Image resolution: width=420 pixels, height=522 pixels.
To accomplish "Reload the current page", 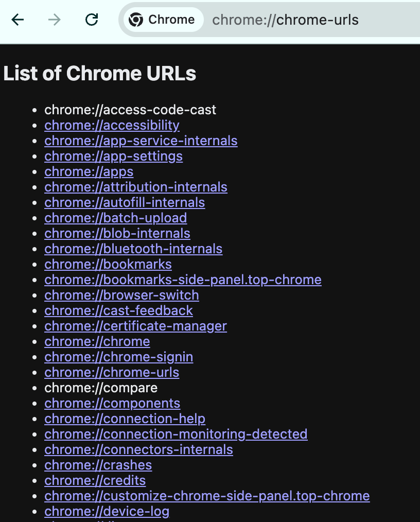I will tap(92, 20).
